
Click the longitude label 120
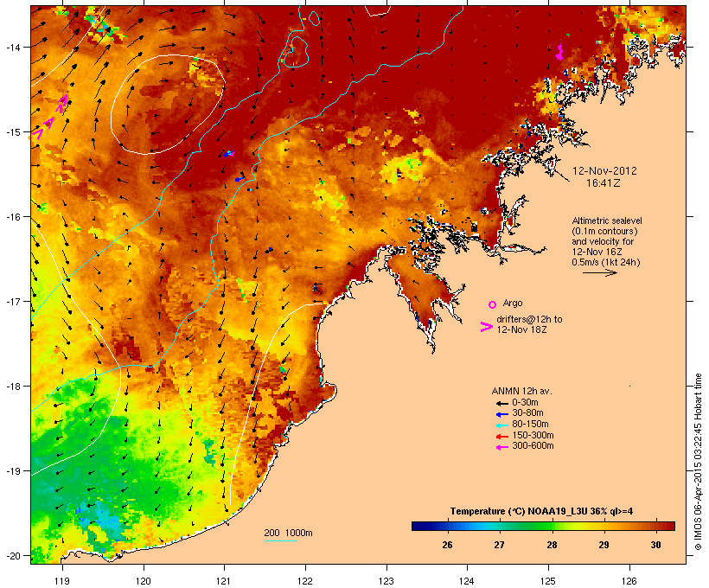click(x=144, y=581)
